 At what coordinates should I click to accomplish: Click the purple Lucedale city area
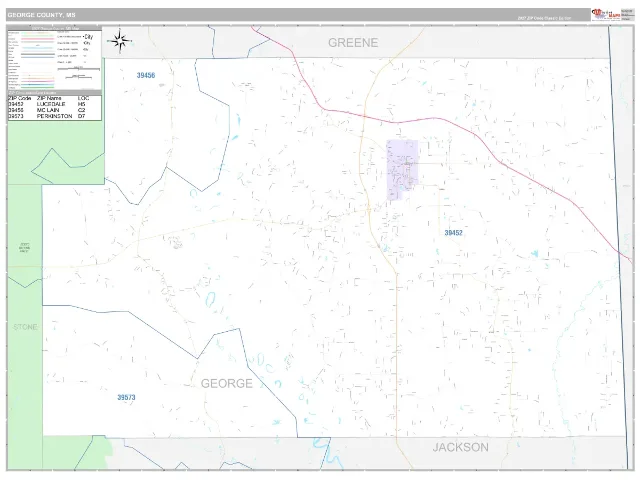(402, 169)
